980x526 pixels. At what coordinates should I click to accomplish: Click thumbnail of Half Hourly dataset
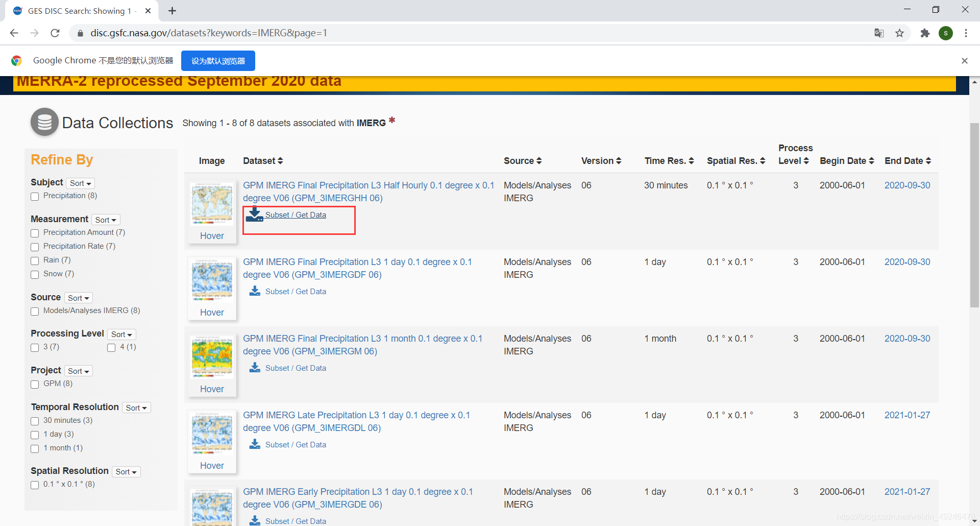pyautogui.click(x=212, y=203)
